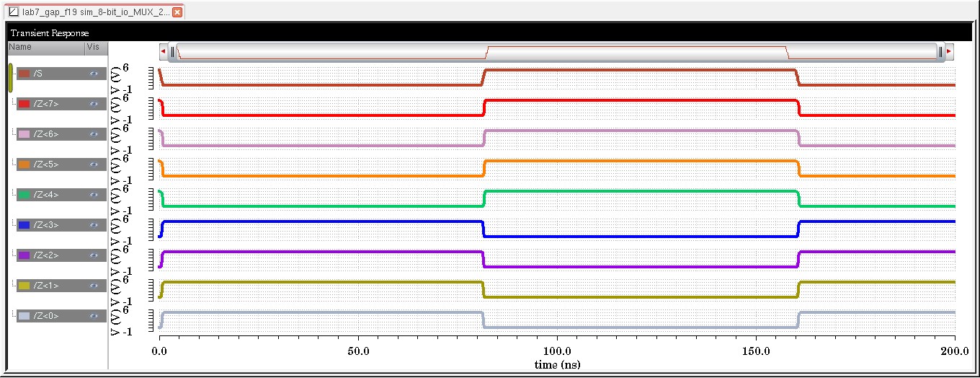Hide the /Z<5> trace via eye icon
The image size is (980, 378).
[x=94, y=164]
